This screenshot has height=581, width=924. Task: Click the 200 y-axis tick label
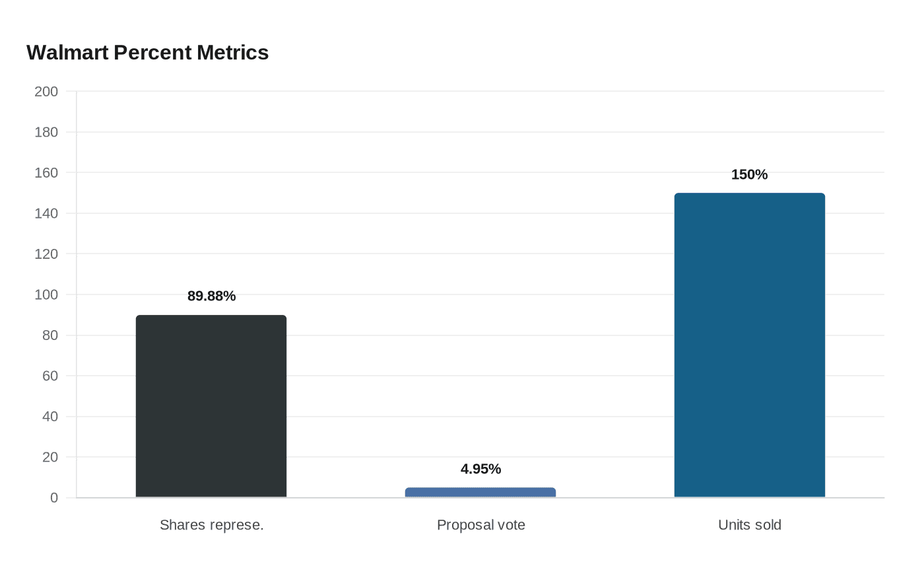(46, 91)
